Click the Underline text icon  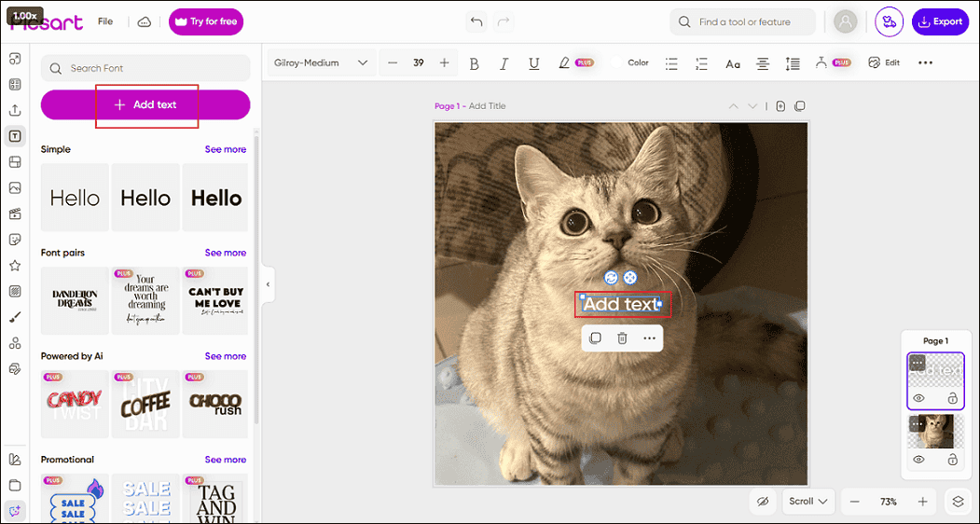click(533, 63)
